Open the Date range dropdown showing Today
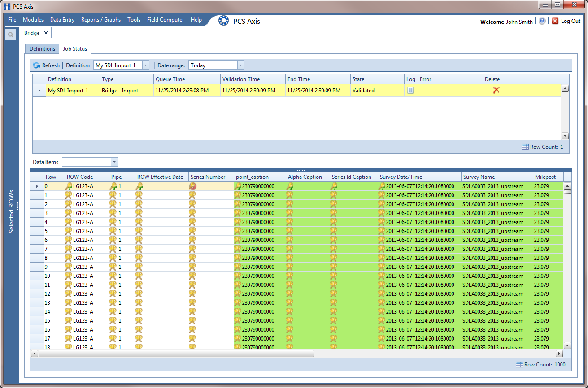This screenshot has width=588, height=388. coord(241,65)
